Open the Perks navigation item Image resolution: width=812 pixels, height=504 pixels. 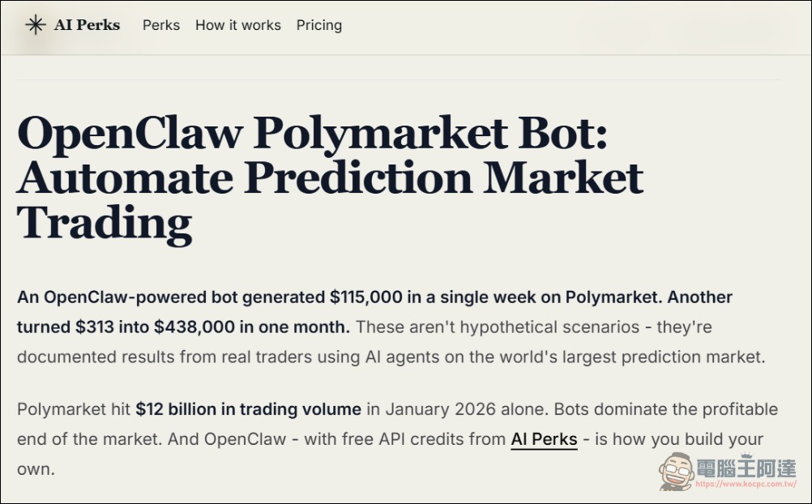pyautogui.click(x=160, y=25)
